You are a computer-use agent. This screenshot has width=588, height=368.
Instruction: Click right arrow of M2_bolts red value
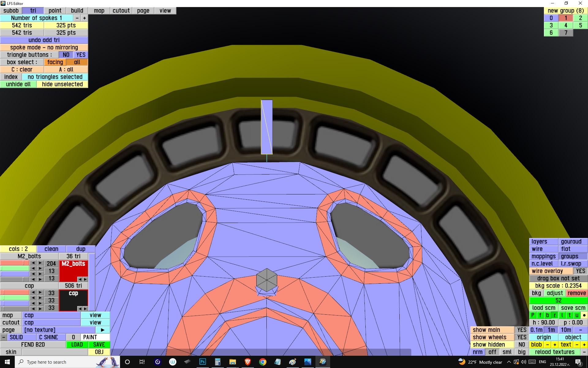40,263
